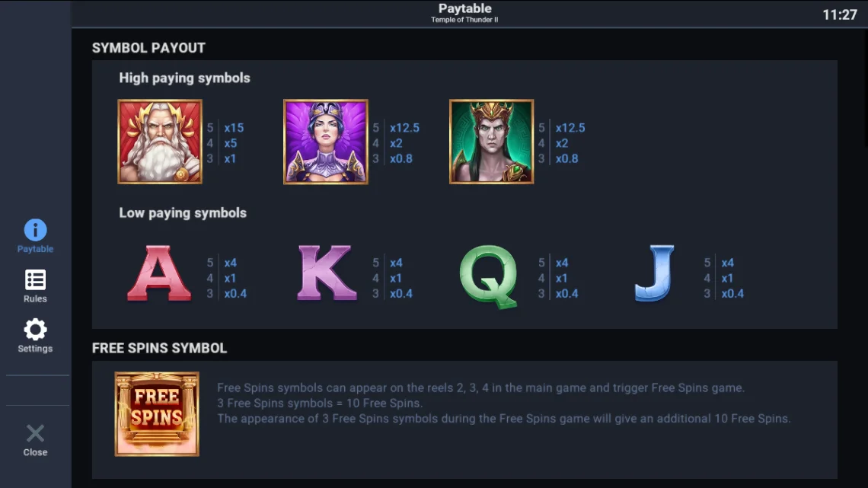Viewport: 868px width, 488px height.
Task: Click the High paying symbols label
Action: 184,78
